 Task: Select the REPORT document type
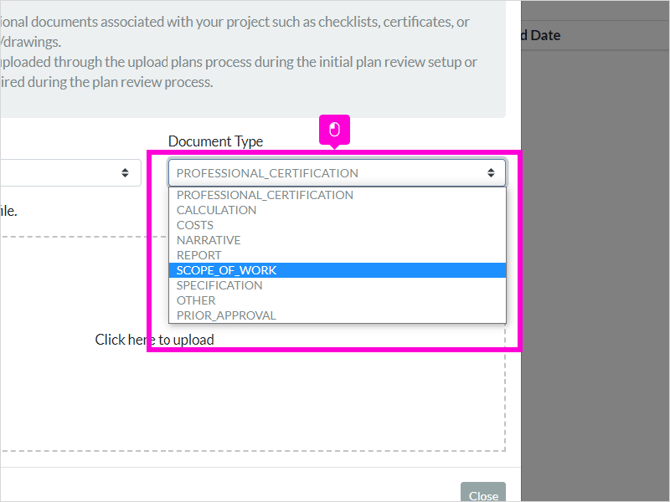click(x=337, y=255)
